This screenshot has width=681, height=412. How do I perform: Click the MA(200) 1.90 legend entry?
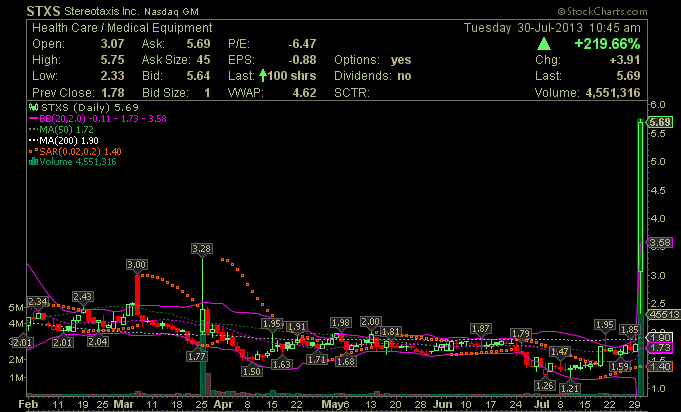tap(64, 141)
